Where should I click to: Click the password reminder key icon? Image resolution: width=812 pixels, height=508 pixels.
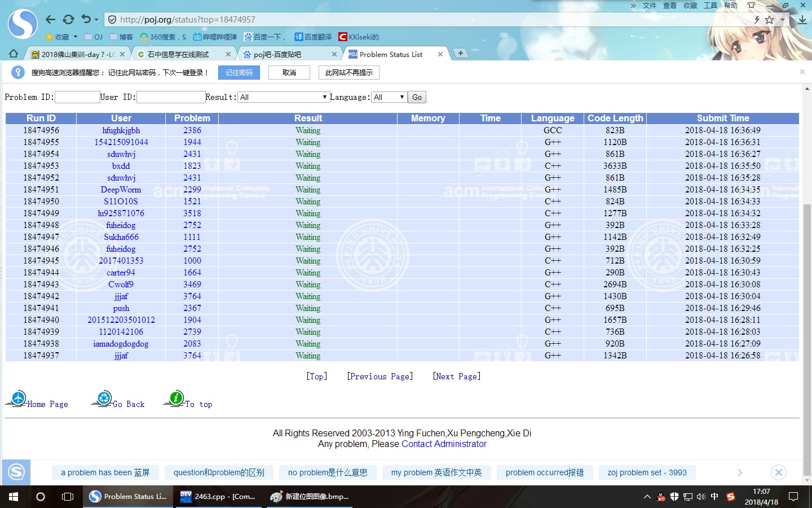click(x=18, y=72)
